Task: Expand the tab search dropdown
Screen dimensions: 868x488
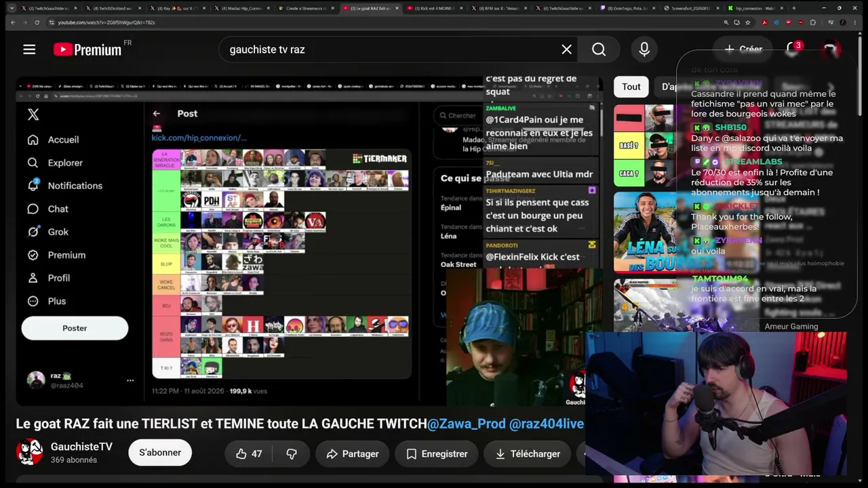Action: [12, 8]
